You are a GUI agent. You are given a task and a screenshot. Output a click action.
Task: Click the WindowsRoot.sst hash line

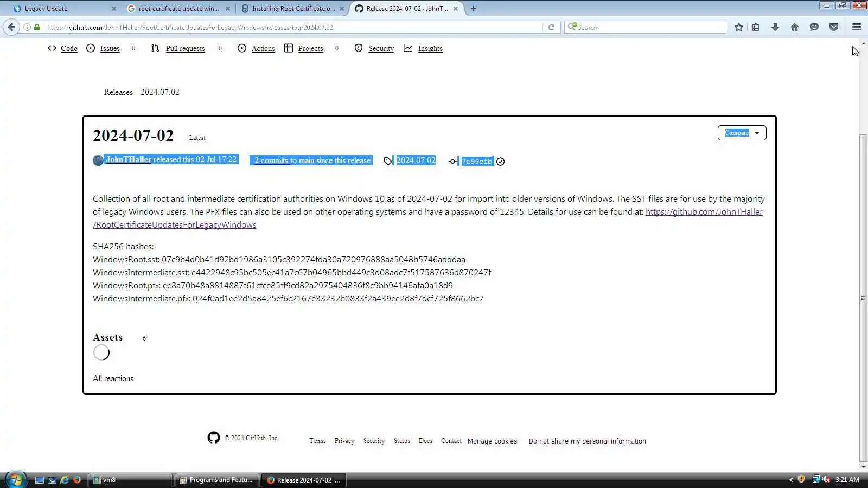279,260
